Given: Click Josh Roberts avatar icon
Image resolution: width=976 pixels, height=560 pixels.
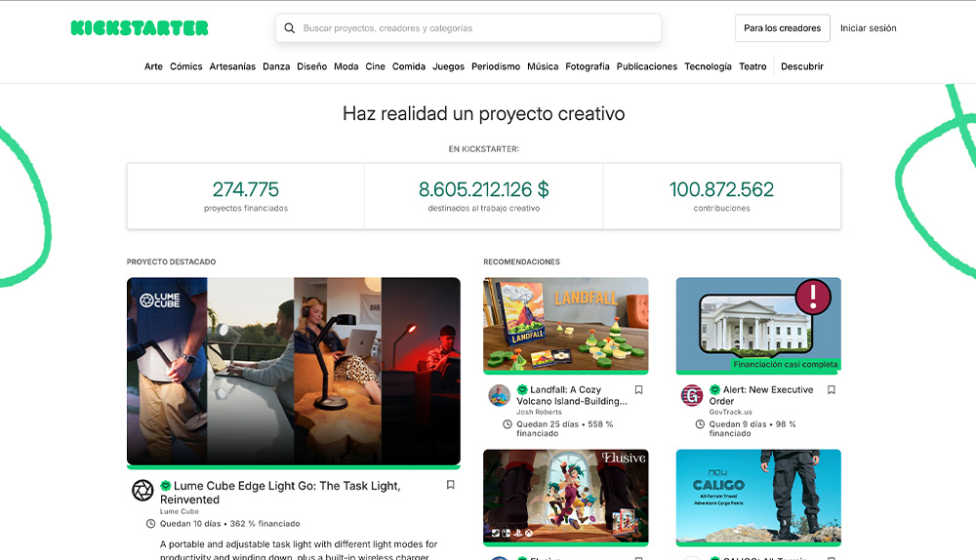Looking at the screenshot, I should tap(499, 395).
